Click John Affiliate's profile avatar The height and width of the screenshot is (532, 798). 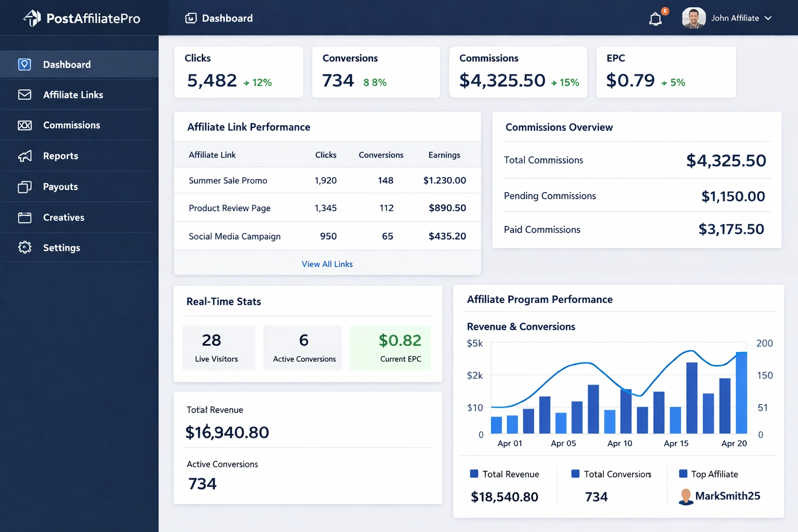coord(693,17)
